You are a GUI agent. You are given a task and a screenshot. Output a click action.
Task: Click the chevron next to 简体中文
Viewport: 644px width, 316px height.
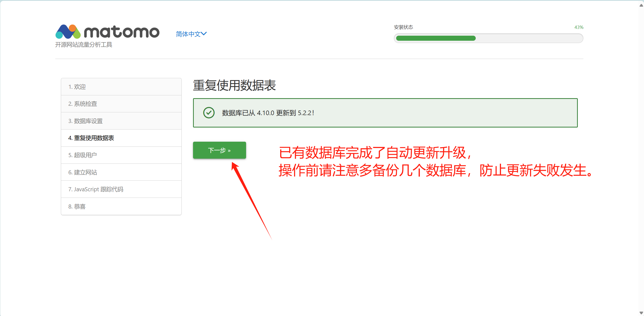(204, 34)
